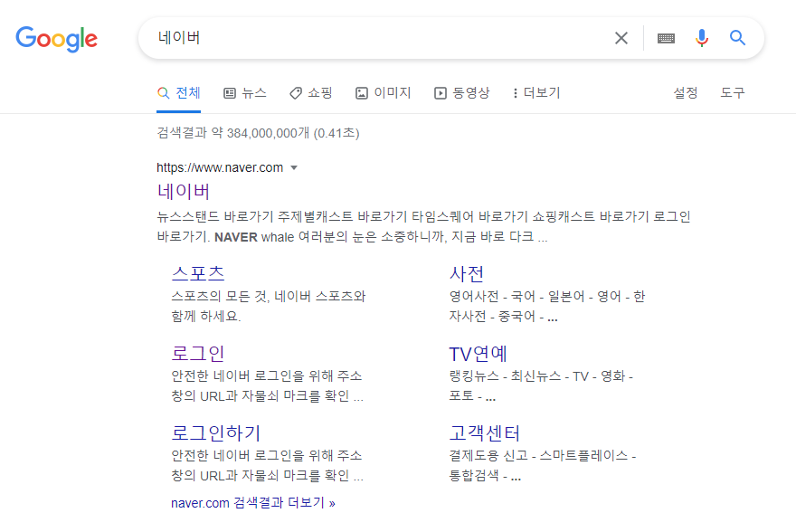Image resolution: width=796 pixels, height=532 pixels.
Task: Open the 로그인 sitelink
Action: pos(198,354)
